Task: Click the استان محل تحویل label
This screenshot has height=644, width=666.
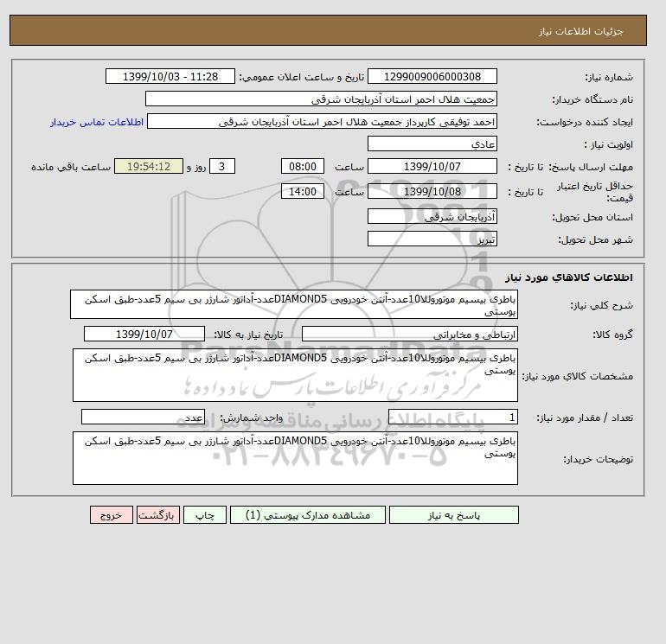Action: pos(592,217)
